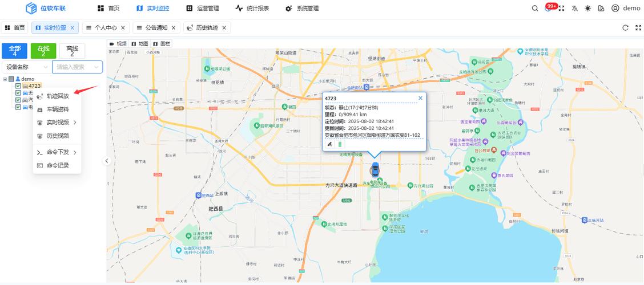
Task: Open the header search magnifier icon
Action: tap(535, 8)
